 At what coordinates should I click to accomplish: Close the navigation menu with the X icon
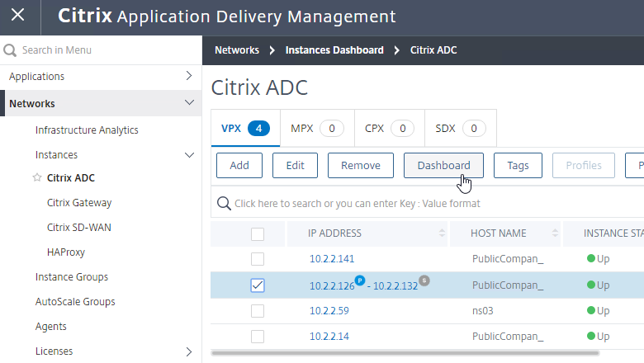click(17, 15)
